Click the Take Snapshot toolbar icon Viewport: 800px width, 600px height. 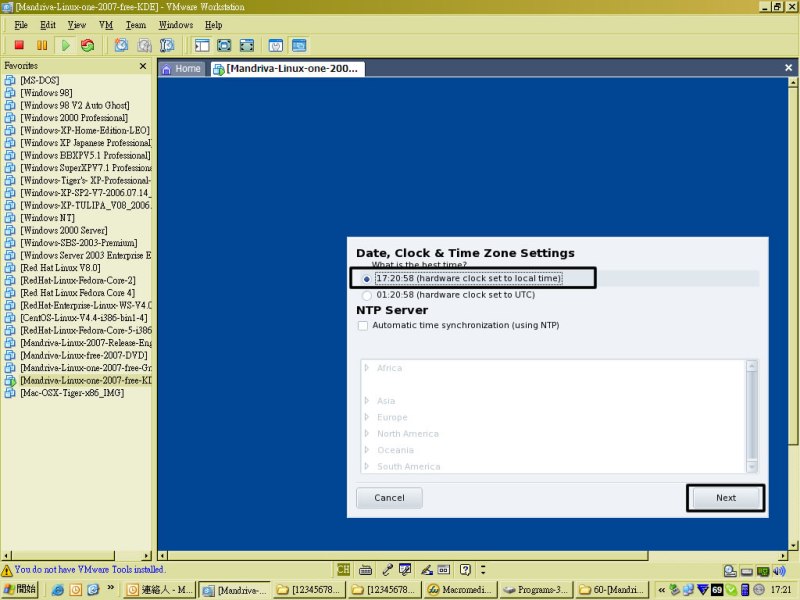point(121,45)
